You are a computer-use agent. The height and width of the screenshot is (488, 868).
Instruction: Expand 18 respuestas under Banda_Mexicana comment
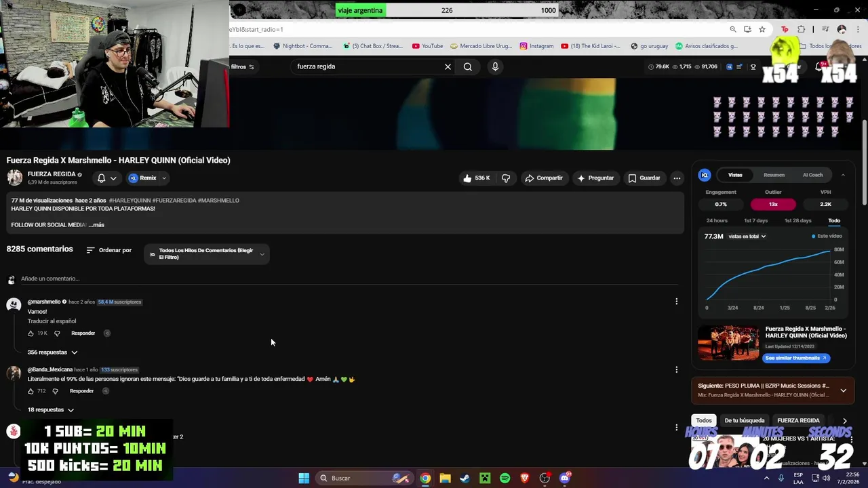click(x=50, y=410)
